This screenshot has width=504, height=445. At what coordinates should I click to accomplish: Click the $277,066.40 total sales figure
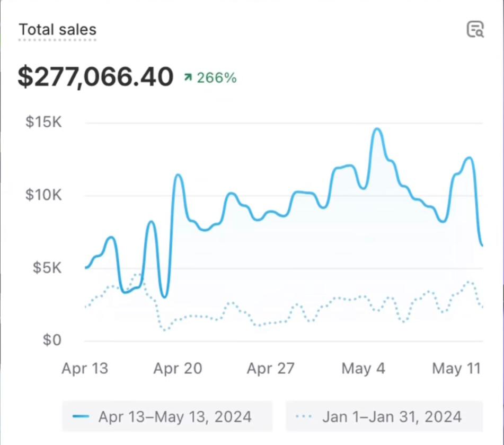95,76
